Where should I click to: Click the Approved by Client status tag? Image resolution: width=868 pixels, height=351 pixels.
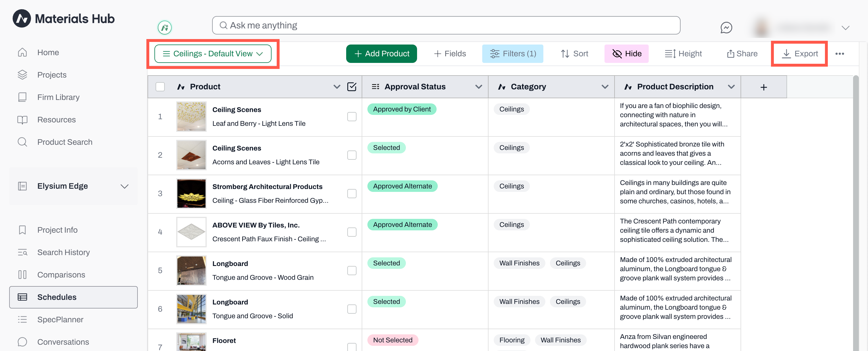click(402, 109)
